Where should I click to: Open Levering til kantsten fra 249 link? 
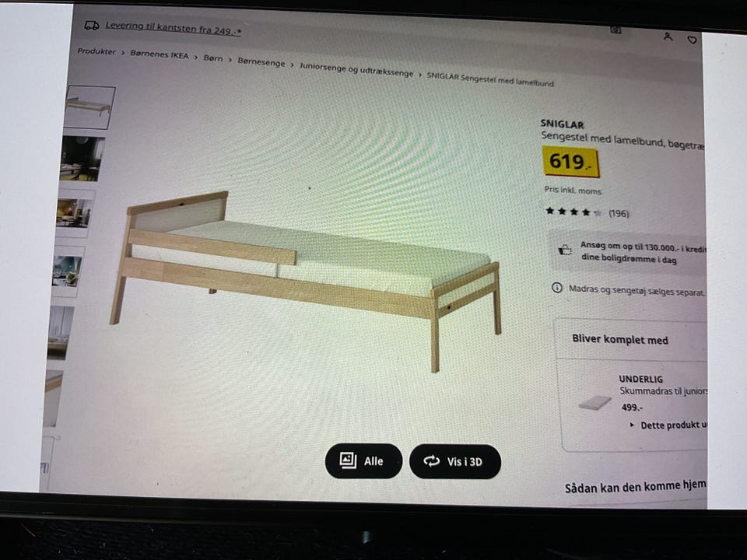pos(173,28)
